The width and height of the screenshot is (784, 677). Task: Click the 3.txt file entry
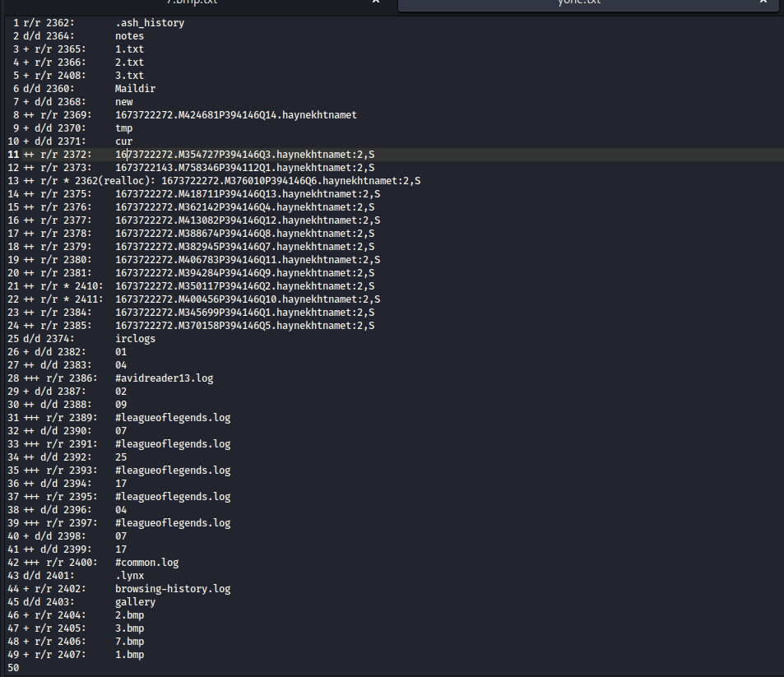click(129, 76)
